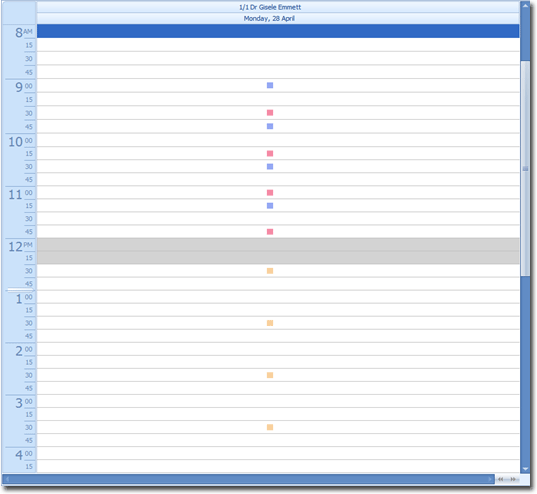Click the previous-page double arrow button

tap(501, 479)
